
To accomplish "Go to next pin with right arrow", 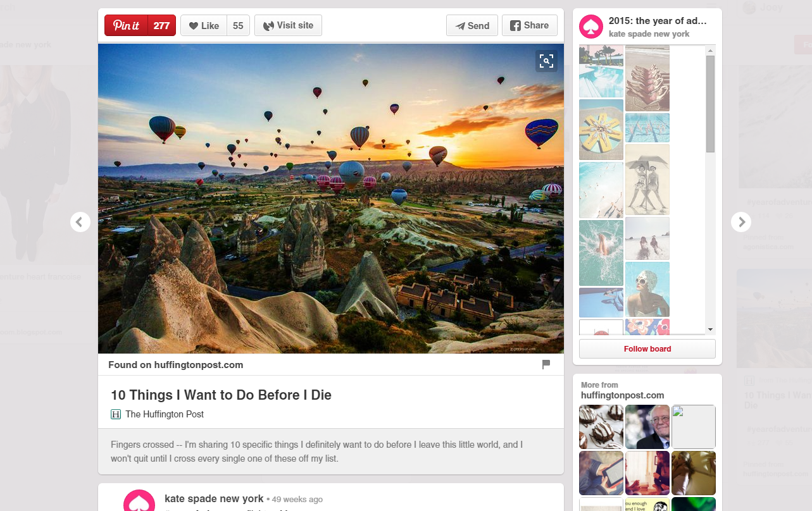I will [x=741, y=222].
